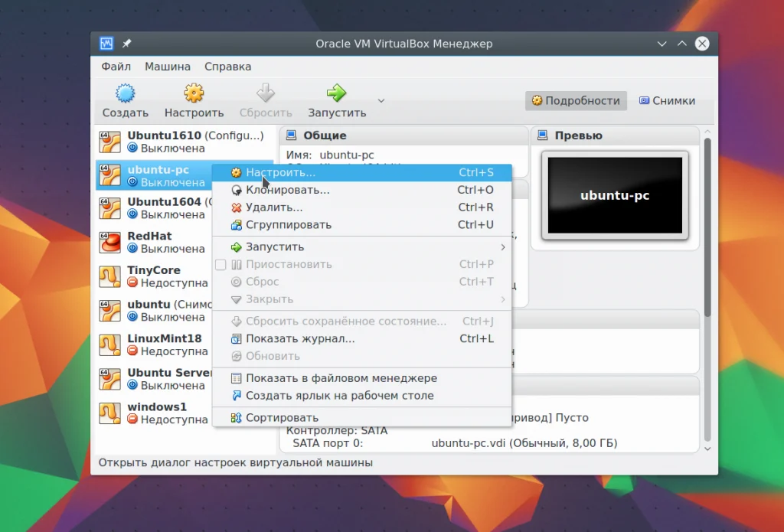The image size is (784, 532).
Task: Open the Машина menu
Action: click(x=168, y=67)
